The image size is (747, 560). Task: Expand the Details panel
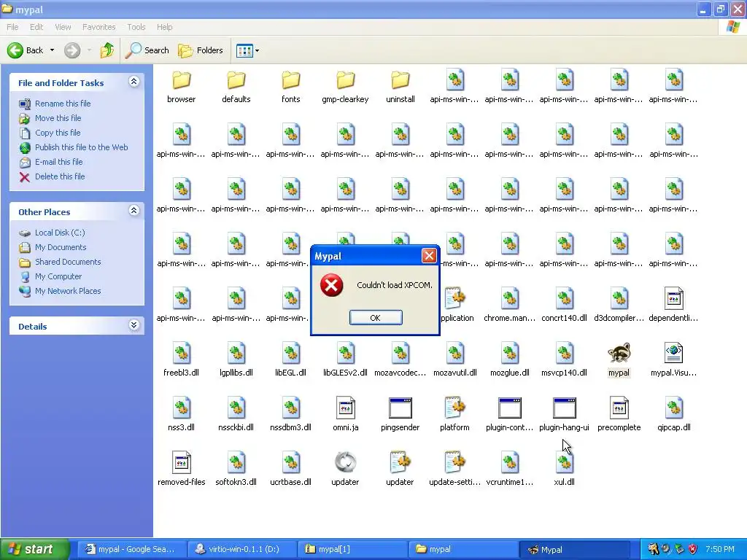pyautogui.click(x=134, y=325)
